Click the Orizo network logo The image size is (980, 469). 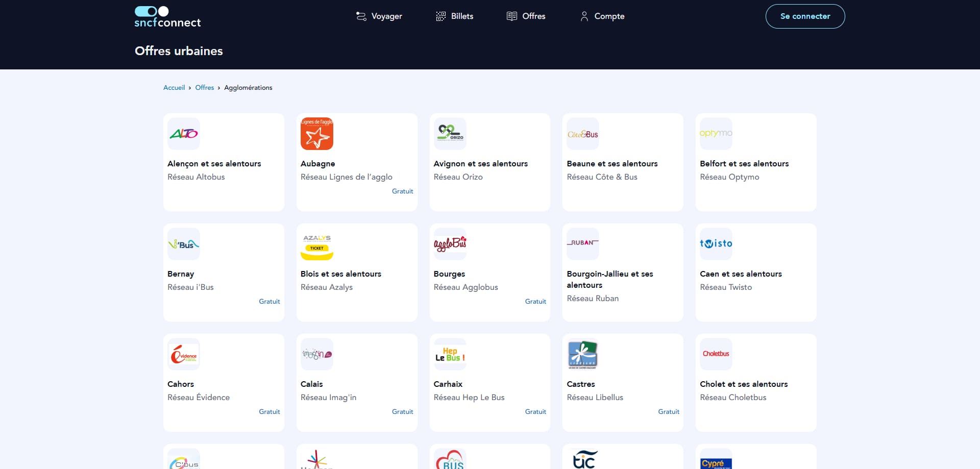[450, 134]
